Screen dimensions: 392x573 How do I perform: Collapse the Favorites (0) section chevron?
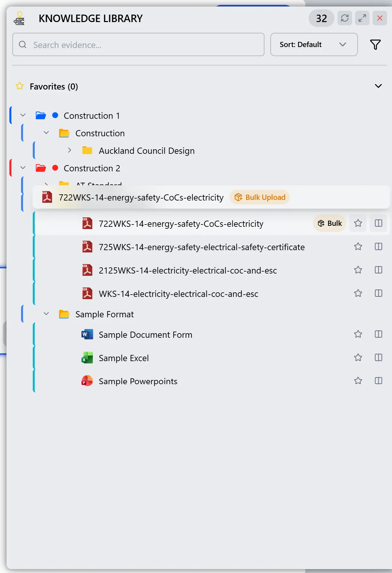pos(378,86)
